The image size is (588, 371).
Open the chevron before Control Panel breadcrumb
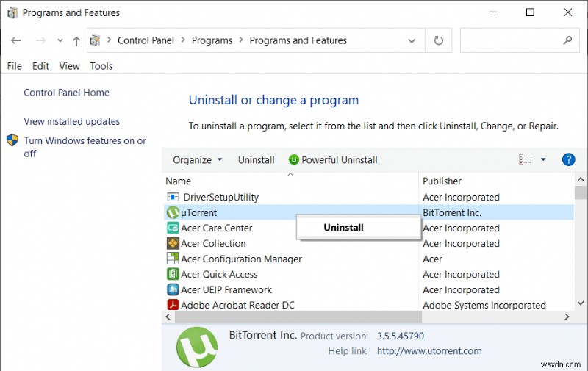point(109,40)
